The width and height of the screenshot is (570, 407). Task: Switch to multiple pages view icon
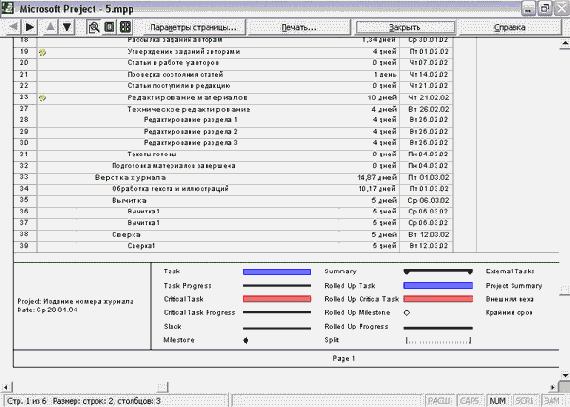click(125, 27)
